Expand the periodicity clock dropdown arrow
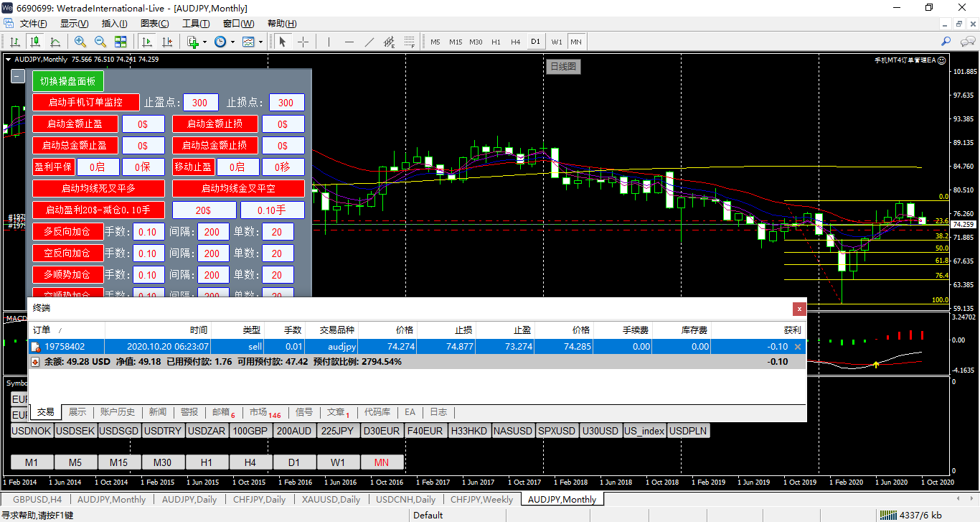The height and width of the screenshot is (522, 980). coord(232,42)
